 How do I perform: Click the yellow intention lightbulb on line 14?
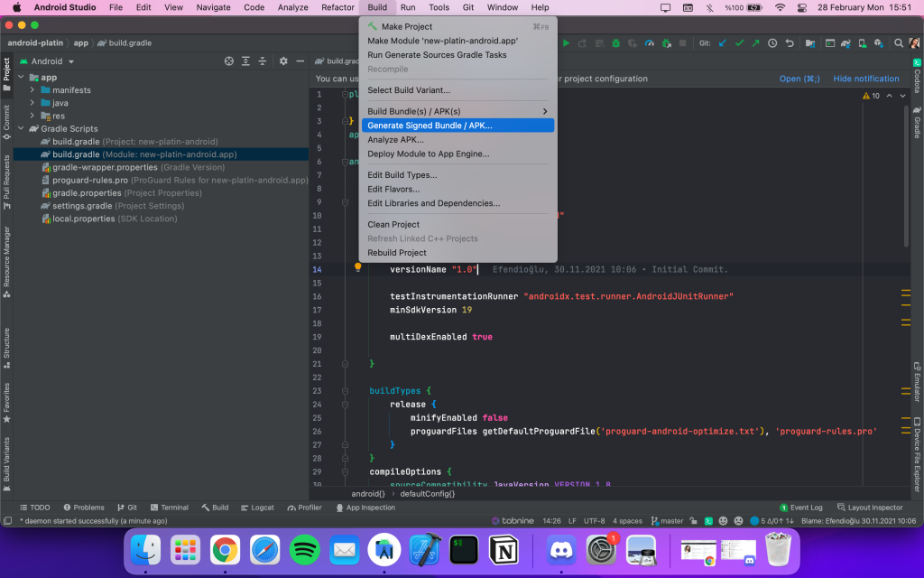(x=357, y=267)
